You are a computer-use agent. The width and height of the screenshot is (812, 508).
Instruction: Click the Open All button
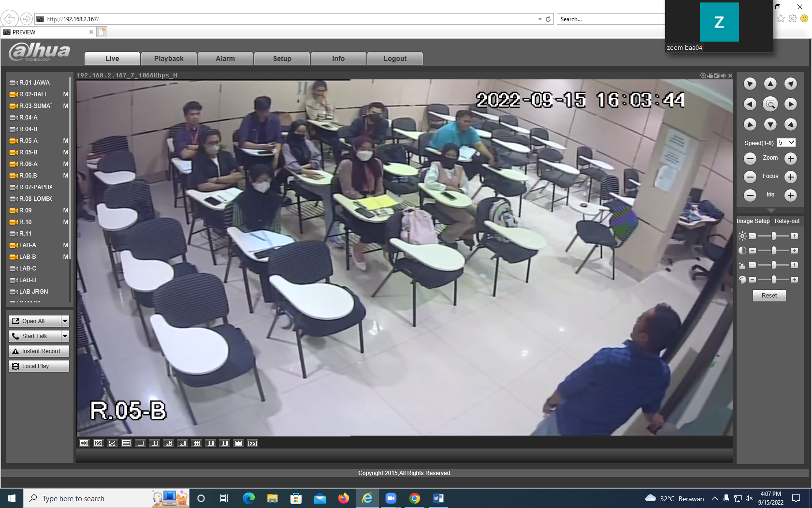coord(35,321)
